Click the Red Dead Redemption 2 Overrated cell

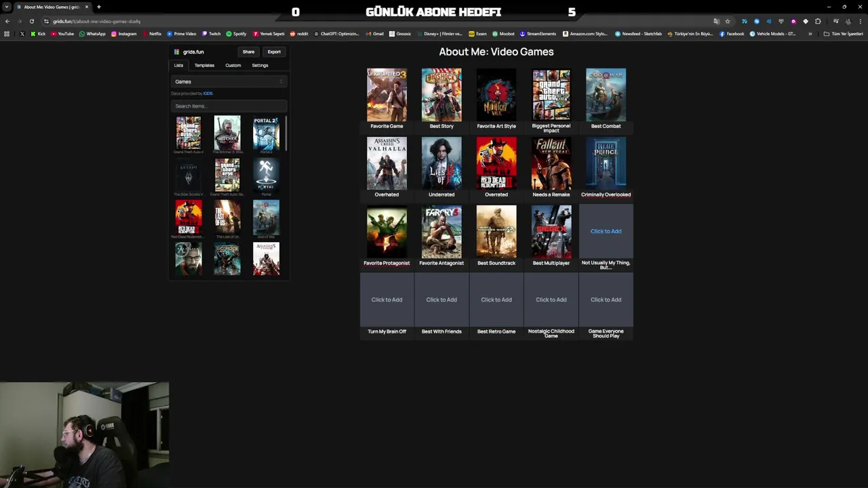[496, 163]
